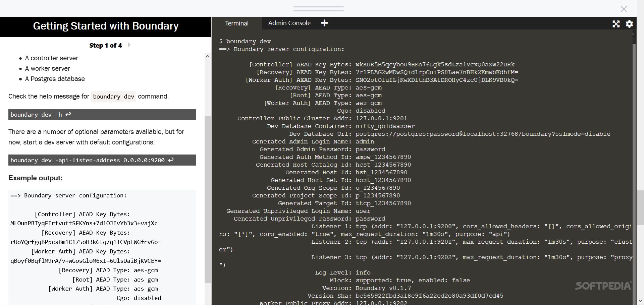Click the 'Log Level: info' line
644x305 pixels.
(343, 272)
